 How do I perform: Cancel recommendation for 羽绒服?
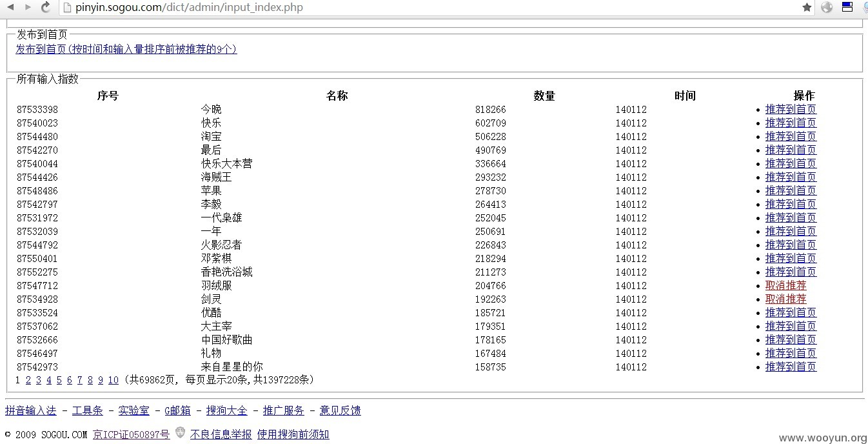(x=785, y=285)
